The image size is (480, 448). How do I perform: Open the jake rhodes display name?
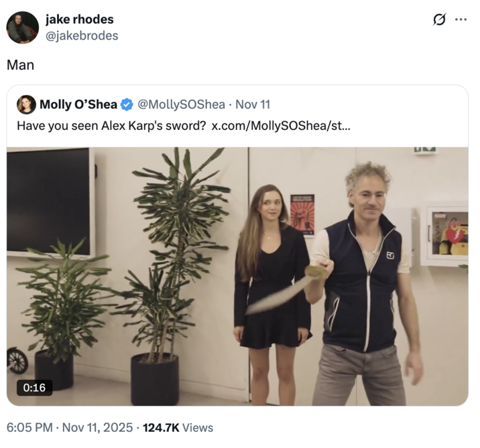tap(80, 19)
